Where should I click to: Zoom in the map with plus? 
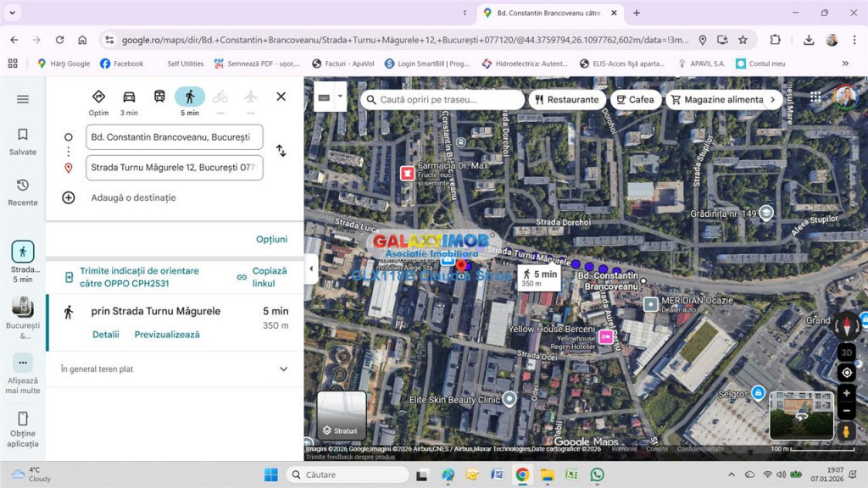pyautogui.click(x=846, y=393)
